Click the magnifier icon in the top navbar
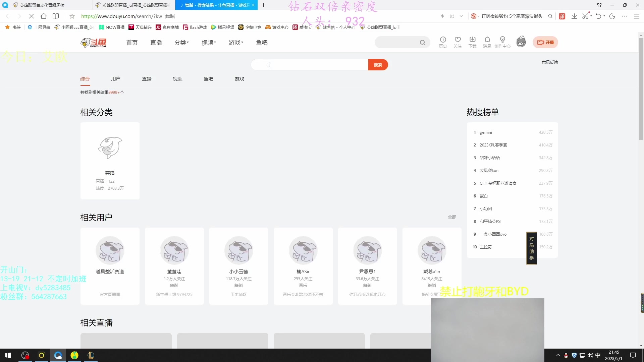This screenshot has height=362, width=644. point(423,42)
